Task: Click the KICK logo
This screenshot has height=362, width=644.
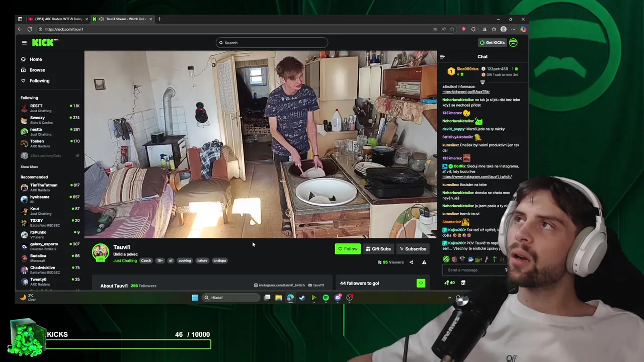Action: point(44,43)
